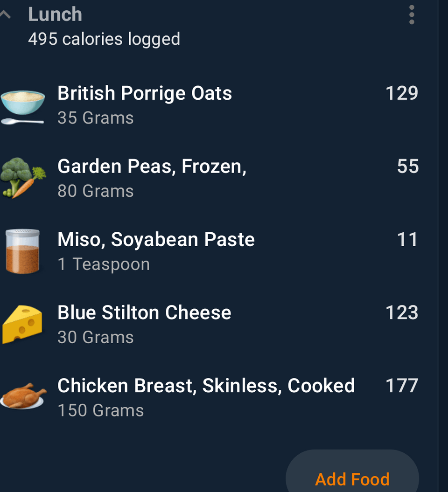Click the miso jar icon
Viewport: 448px width, 492px height.
tap(22, 251)
